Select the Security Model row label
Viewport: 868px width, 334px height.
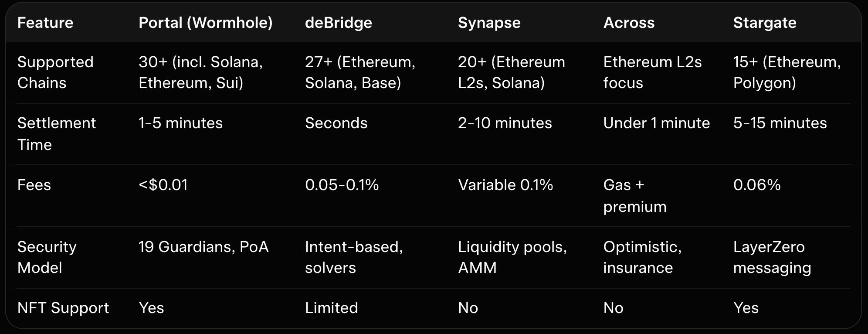click(x=47, y=257)
